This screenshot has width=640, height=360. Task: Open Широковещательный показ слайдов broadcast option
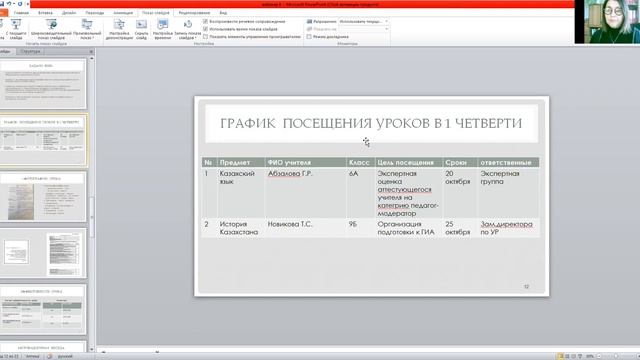coord(51,29)
